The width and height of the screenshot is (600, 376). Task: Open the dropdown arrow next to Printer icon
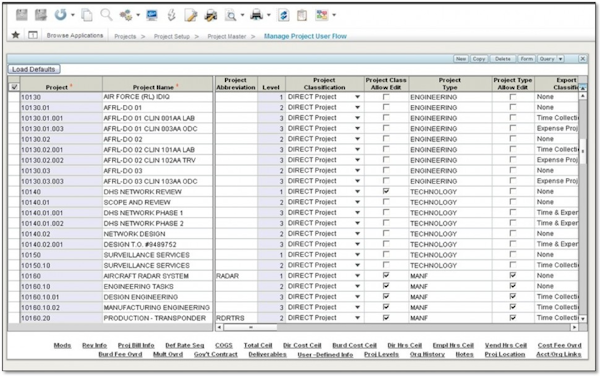coord(269,15)
